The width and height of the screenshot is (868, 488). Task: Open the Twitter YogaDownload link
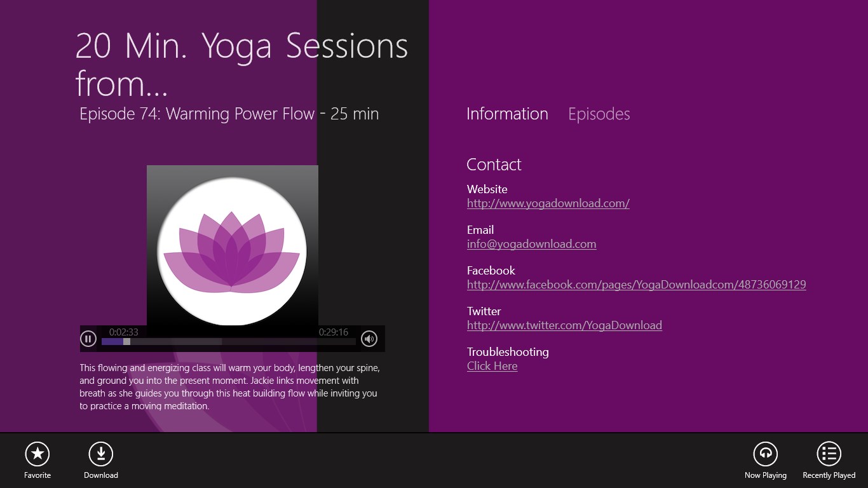click(564, 325)
